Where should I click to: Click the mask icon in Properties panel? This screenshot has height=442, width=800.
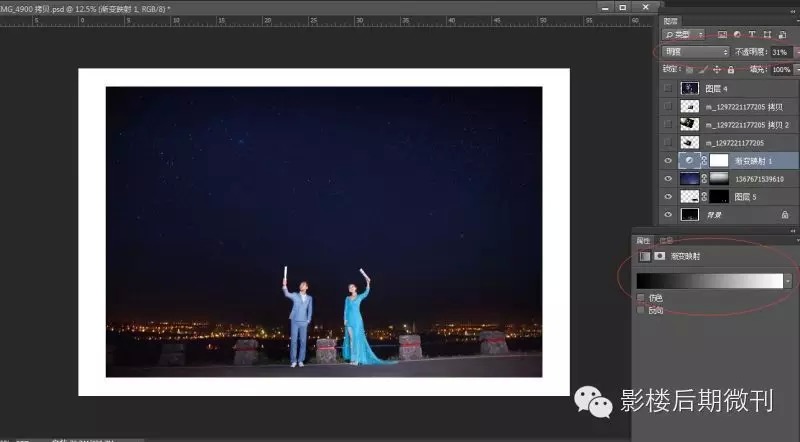660,256
